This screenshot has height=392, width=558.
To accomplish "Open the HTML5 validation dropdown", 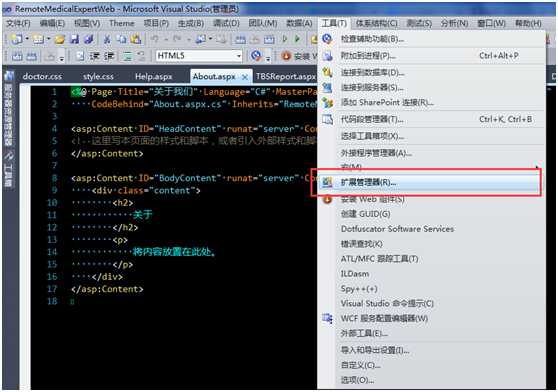I will click(x=238, y=56).
